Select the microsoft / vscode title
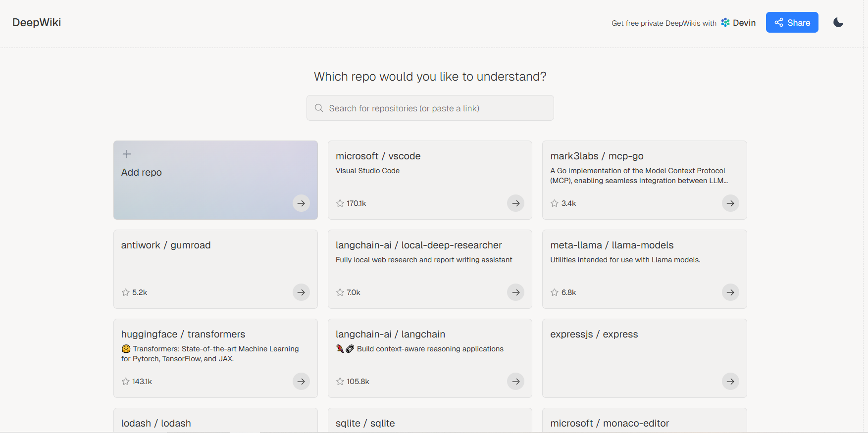 (378, 156)
